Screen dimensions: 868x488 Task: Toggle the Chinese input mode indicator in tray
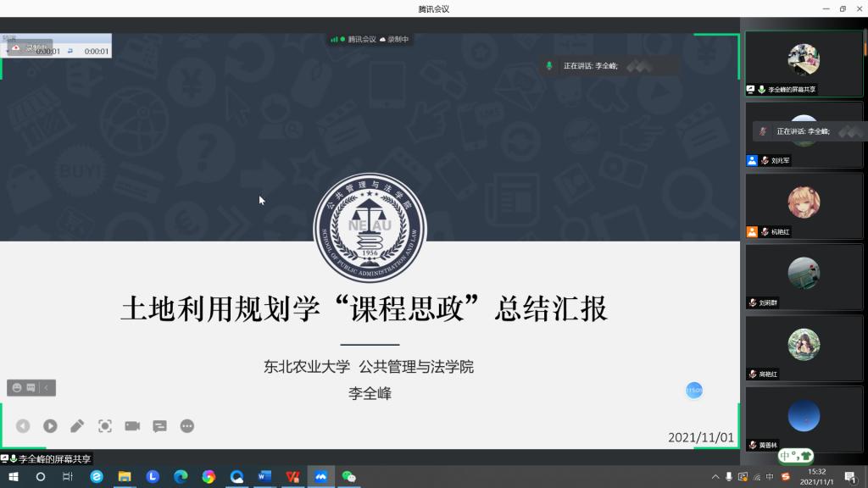(x=770, y=477)
